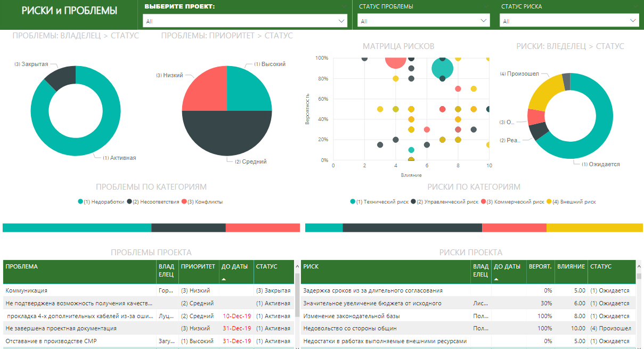Click the large teal risk matrix bubble
644x349 pixels.
(x=442, y=68)
